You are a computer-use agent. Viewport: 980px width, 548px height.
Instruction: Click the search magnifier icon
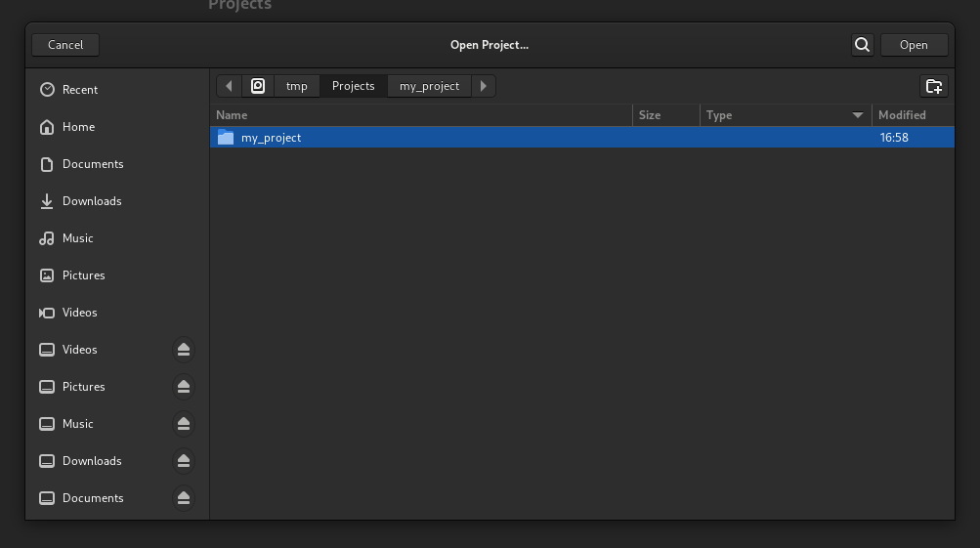click(x=862, y=45)
